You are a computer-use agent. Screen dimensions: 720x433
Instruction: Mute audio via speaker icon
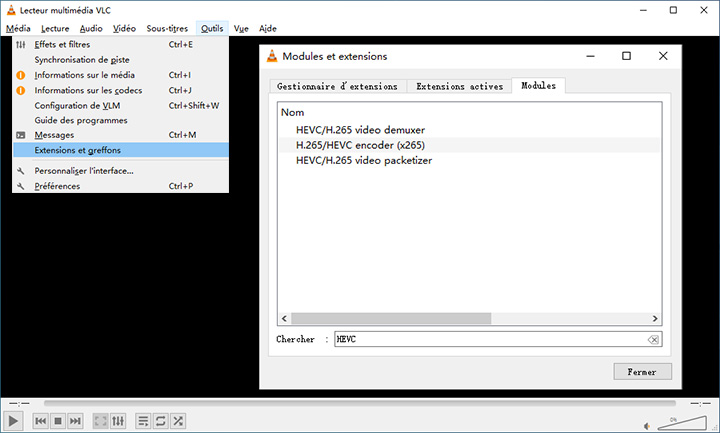click(647, 426)
